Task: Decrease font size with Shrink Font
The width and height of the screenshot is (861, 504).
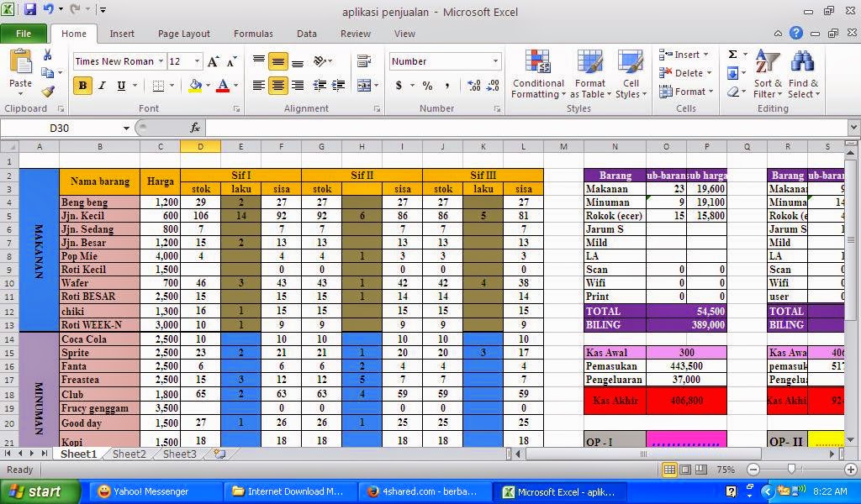Action: pyautogui.click(x=231, y=61)
